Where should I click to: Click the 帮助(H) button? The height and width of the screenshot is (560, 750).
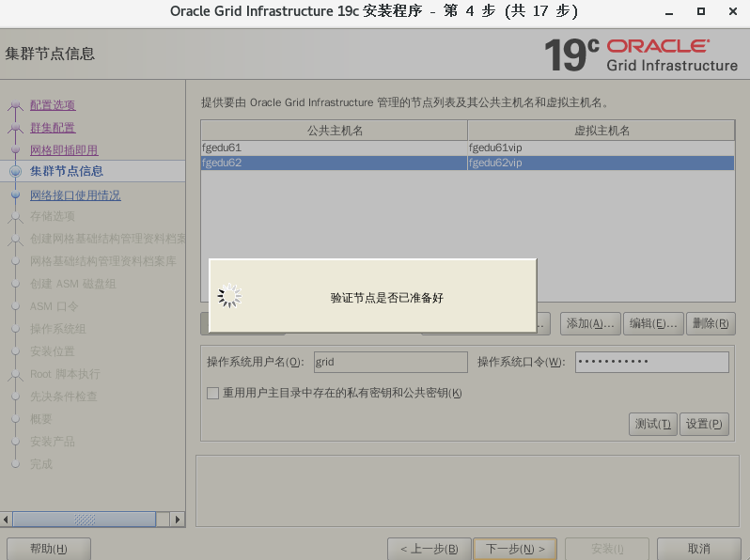coord(49,549)
